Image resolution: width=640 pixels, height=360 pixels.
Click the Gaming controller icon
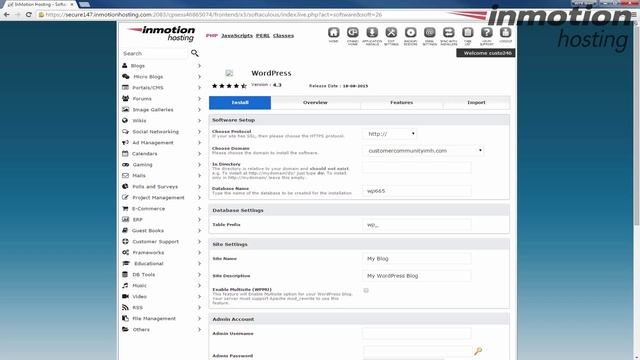125,164
